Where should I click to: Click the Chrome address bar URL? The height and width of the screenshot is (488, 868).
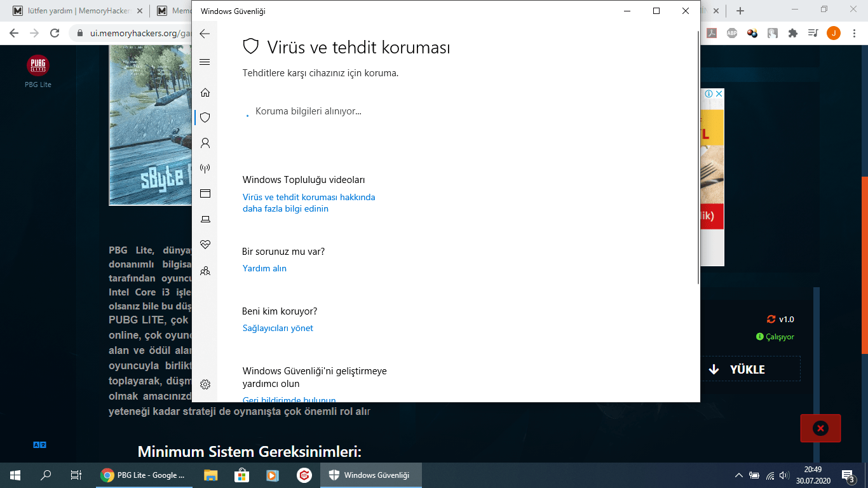[x=140, y=33]
